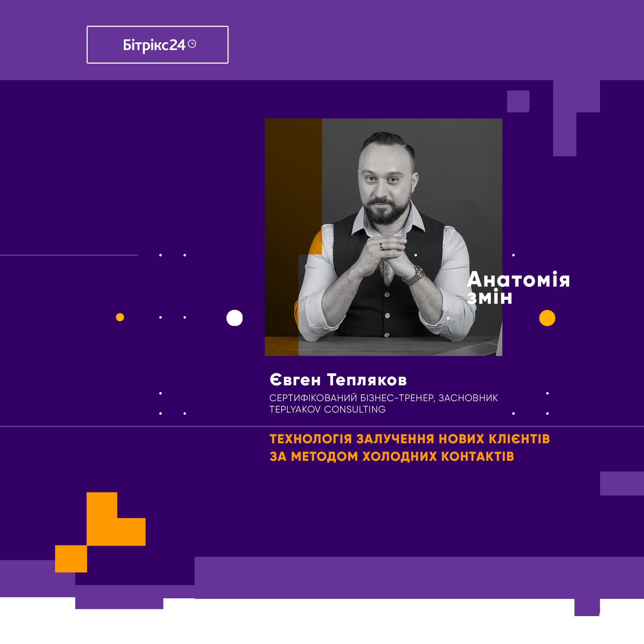This screenshot has width=644, height=644.
Task: Click the light purple band at the bottom
Action: pos(419,577)
